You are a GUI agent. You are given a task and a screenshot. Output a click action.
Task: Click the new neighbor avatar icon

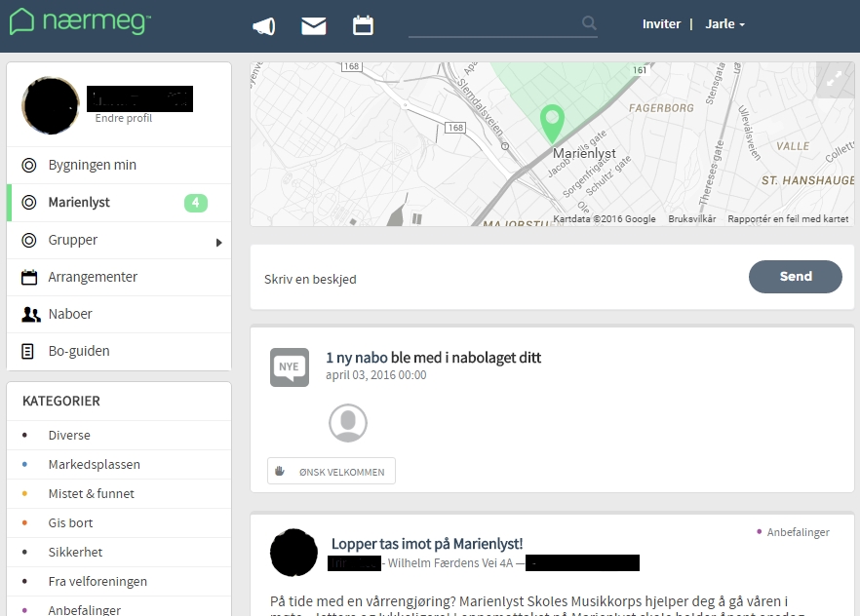[348, 423]
